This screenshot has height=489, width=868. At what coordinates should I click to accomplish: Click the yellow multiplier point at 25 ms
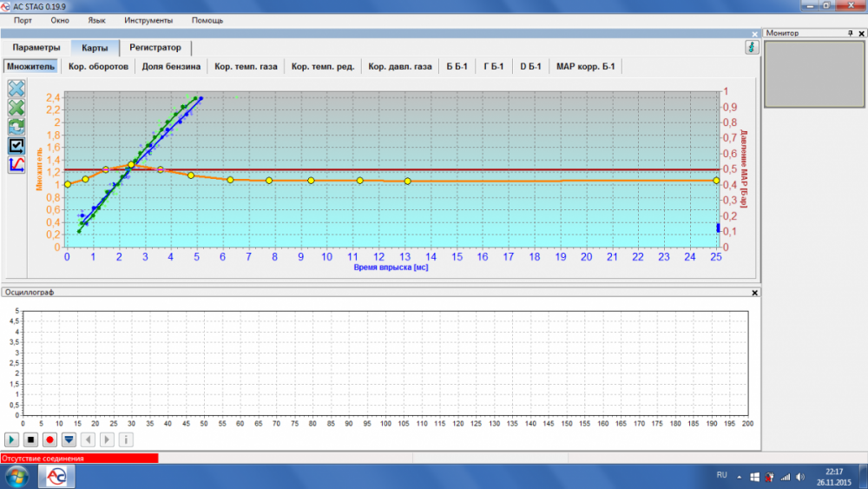(716, 181)
